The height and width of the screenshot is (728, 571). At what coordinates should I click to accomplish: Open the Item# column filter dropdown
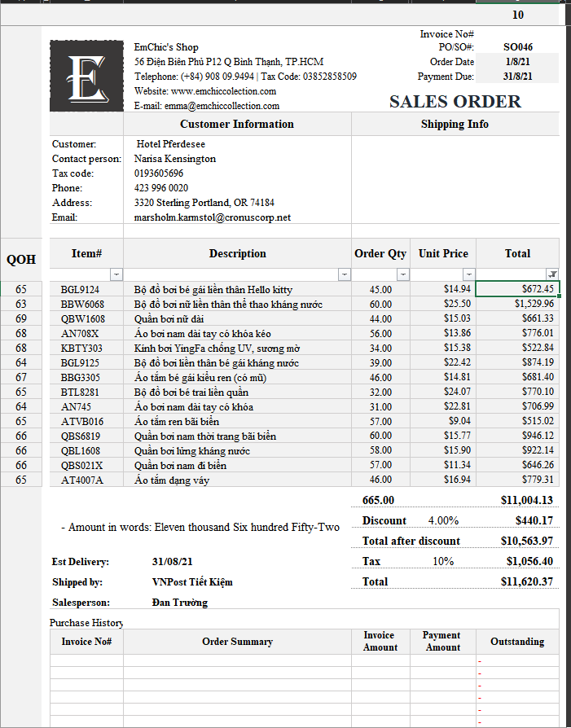click(x=116, y=274)
